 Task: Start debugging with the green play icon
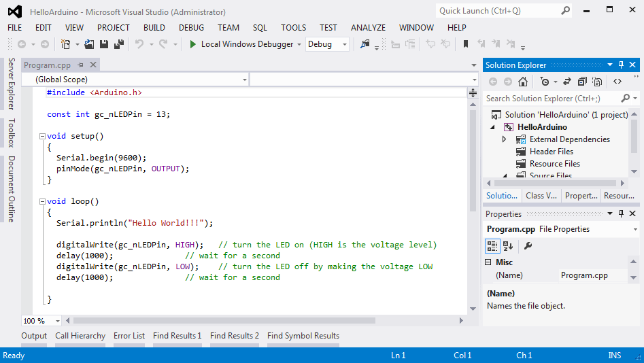click(x=192, y=44)
